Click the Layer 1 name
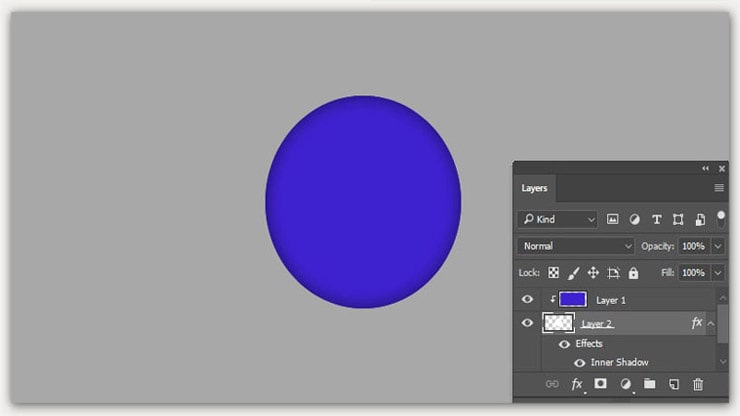The width and height of the screenshot is (740, 416). point(611,300)
